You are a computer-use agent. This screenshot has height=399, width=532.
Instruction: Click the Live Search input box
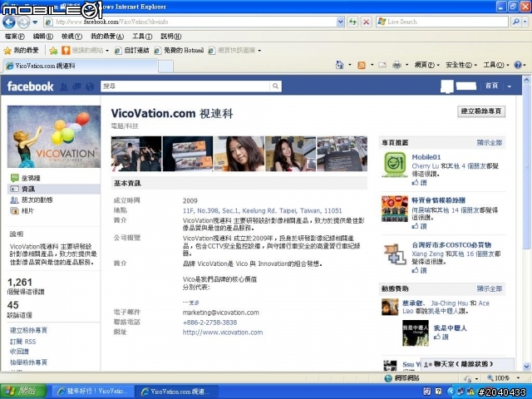[x=442, y=22]
